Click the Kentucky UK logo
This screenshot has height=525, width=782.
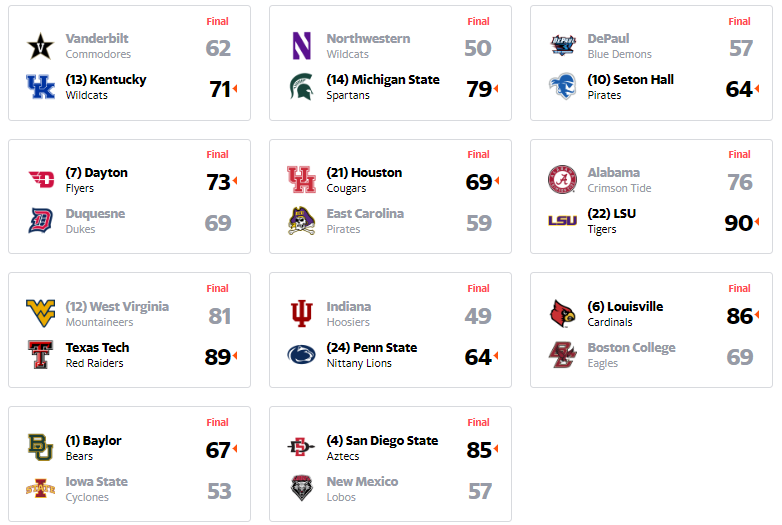pyautogui.click(x=40, y=87)
